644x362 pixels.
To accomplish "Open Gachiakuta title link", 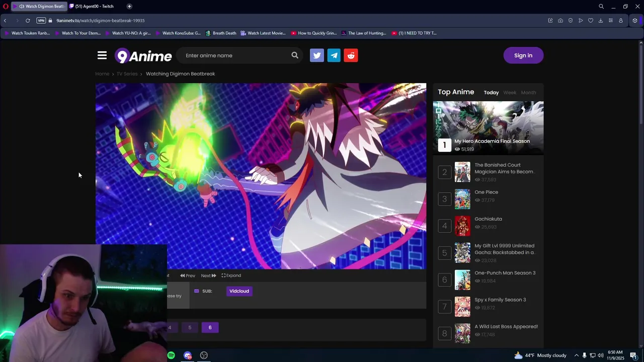I will point(488,219).
